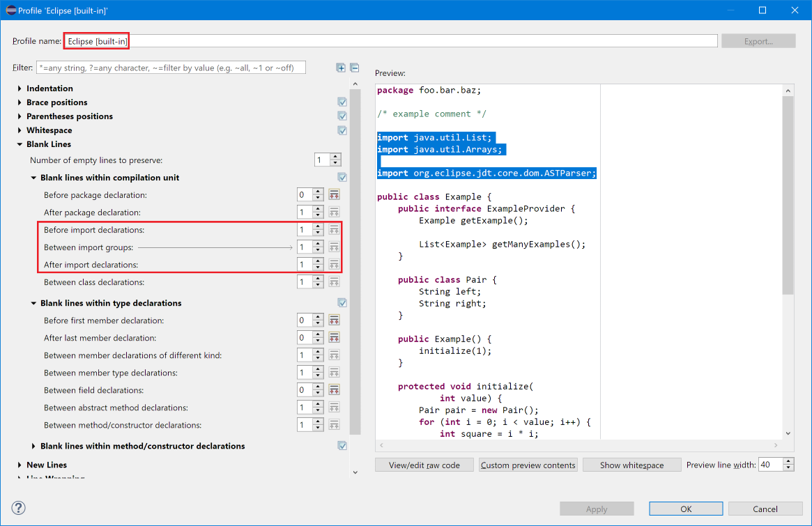Click the Cancel button
This screenshot has height=526, width=812.
[765, 509]
